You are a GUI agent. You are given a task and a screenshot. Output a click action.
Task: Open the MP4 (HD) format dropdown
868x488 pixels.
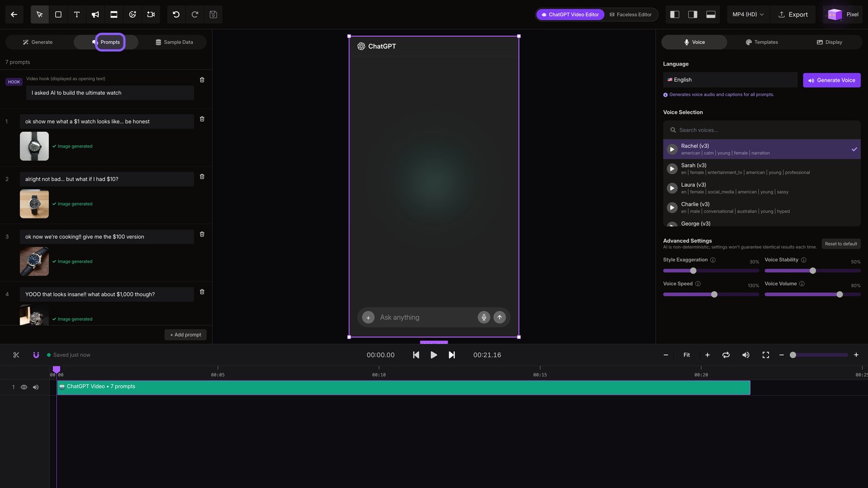click(x=748, y=15)
